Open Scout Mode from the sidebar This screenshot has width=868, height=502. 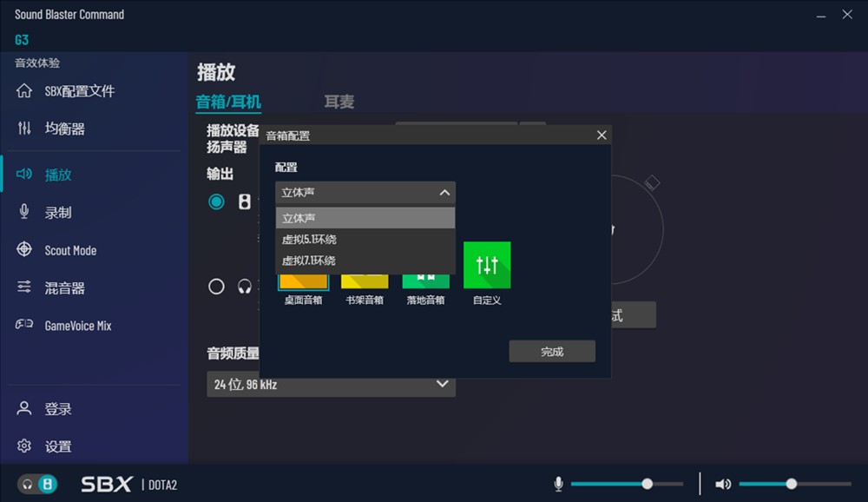tap(65, 249)
